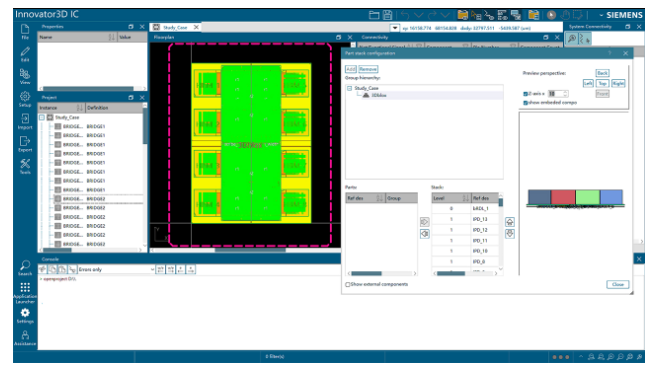Click the zoom magnifier in System Connectivity panel
This screenshot has height=380, width=651.
tap(572, 39)
